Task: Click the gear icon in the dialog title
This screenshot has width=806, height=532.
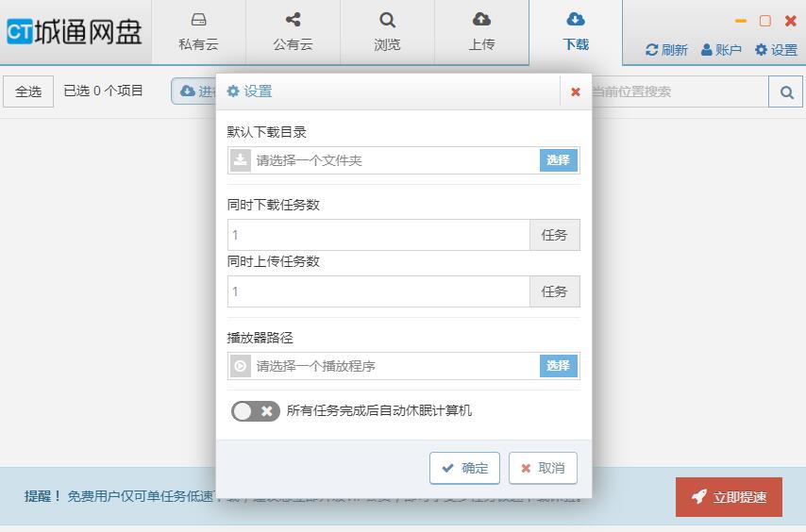Action: tap(233, 91)
